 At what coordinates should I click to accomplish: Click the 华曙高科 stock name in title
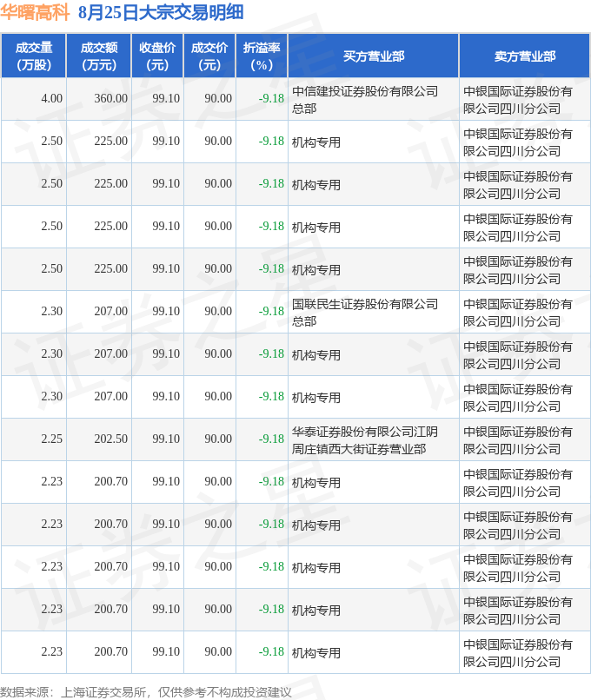coord(35,12)
